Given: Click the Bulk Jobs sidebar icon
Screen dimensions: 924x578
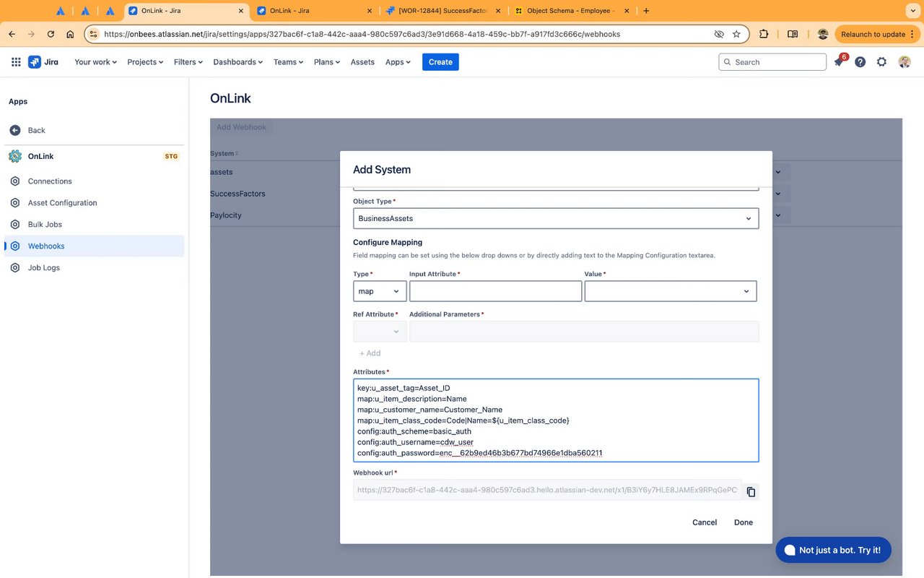Looking at the screenshot, I should point(15,225).
